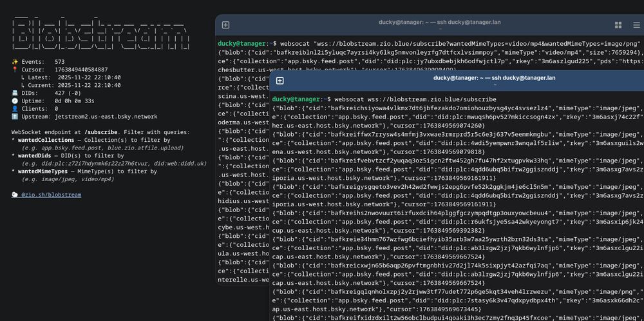Click the websocat command in front terminal
Image resolution: width=644 pixels, height=321 pixels.
coord(415,99)
